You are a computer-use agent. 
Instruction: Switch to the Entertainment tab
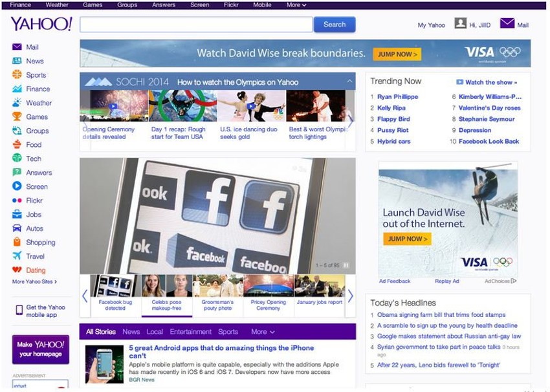[x=190, y=332]
